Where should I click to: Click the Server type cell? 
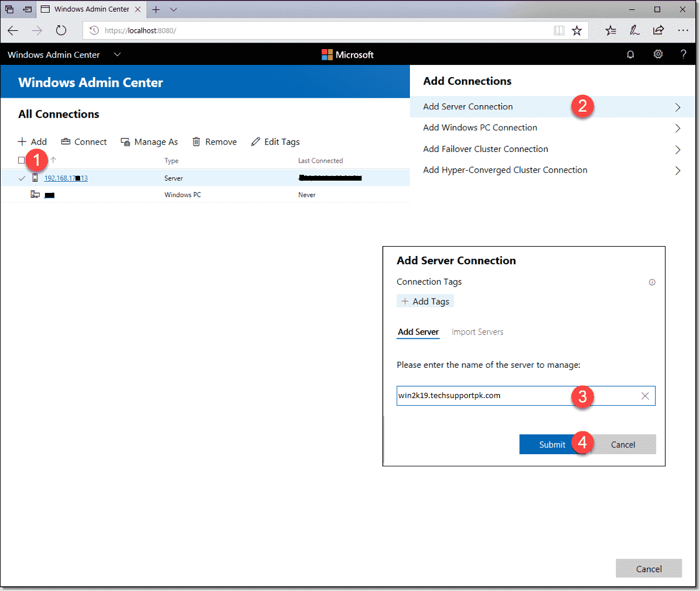pos(174,178)
